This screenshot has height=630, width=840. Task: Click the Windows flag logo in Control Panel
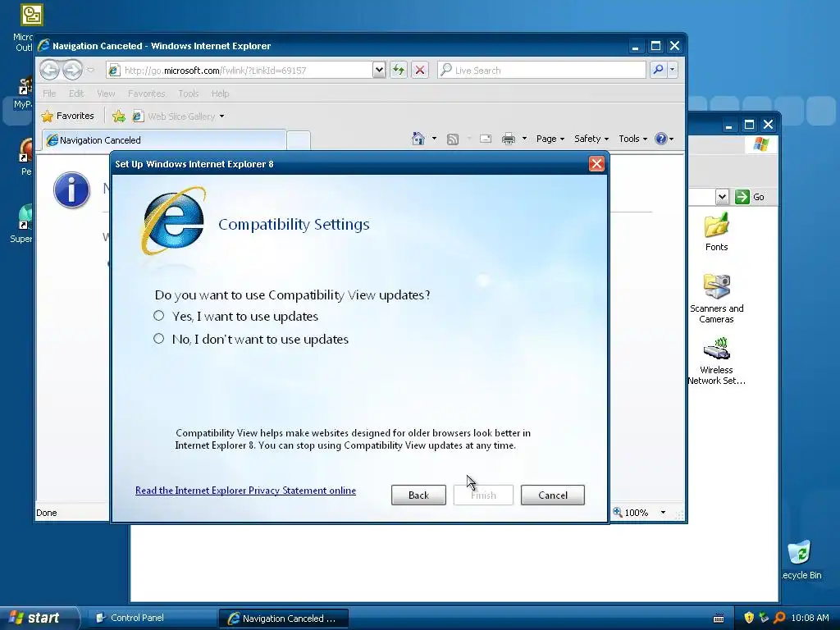coord(760,144)
